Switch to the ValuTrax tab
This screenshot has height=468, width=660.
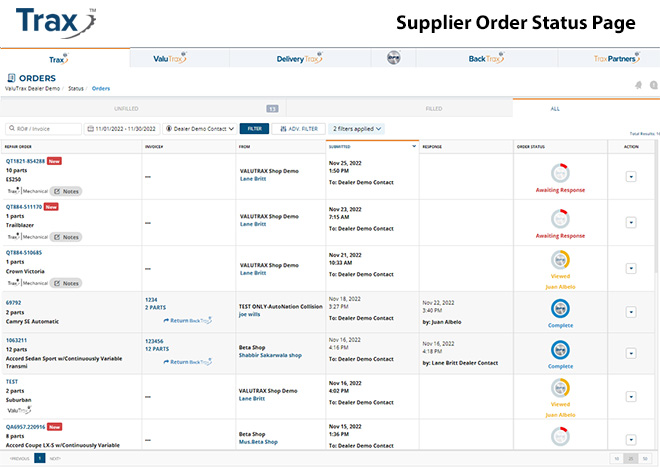[170, 58]
